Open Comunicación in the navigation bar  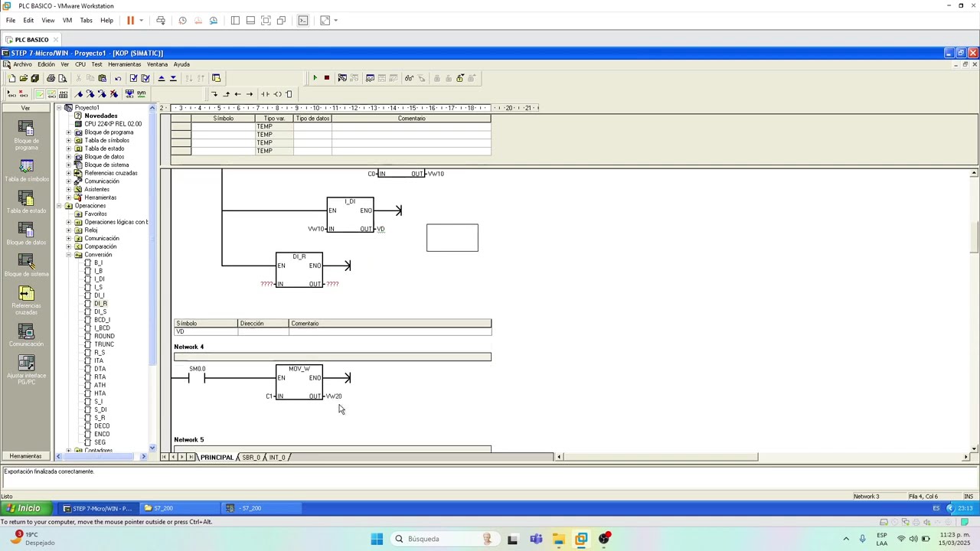pyautogui.click(x=26, y=335)
